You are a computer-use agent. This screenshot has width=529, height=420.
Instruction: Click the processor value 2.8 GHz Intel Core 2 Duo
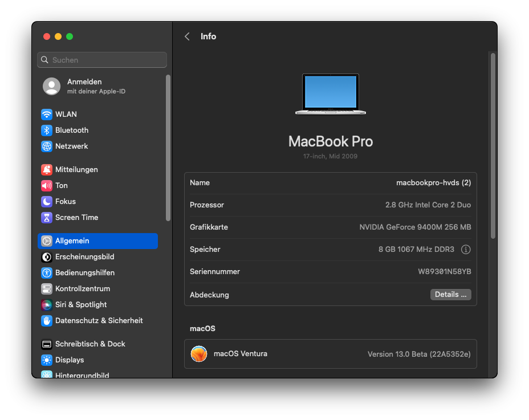coord(428,205)
